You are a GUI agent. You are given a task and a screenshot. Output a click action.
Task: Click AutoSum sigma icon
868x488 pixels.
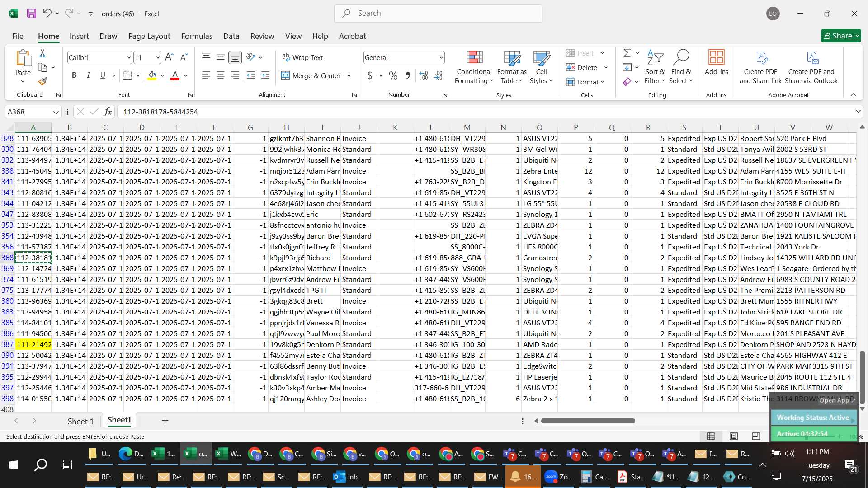(627, 53)
